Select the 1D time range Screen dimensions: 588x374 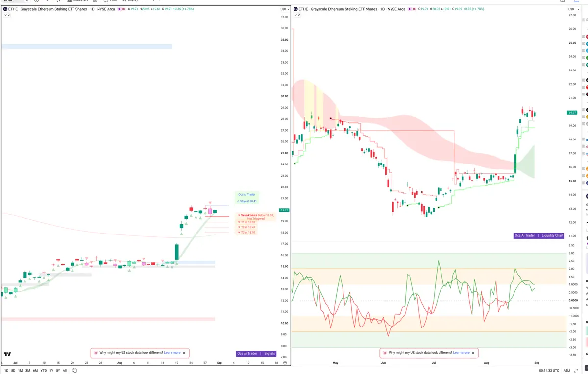(x=6, y=370)
